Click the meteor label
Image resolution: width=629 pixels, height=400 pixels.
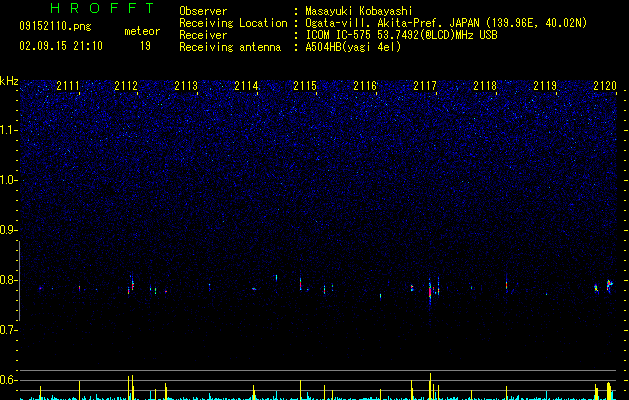142,31
